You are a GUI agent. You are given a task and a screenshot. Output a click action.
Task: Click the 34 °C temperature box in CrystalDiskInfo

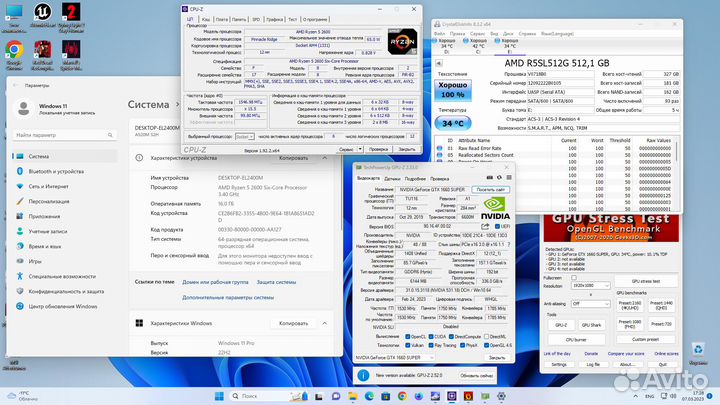pos(453,124)
